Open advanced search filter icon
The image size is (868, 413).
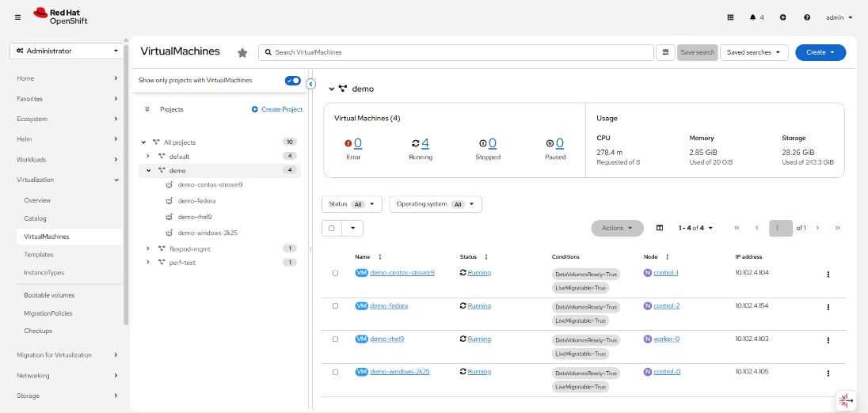[x=665, y=52]
